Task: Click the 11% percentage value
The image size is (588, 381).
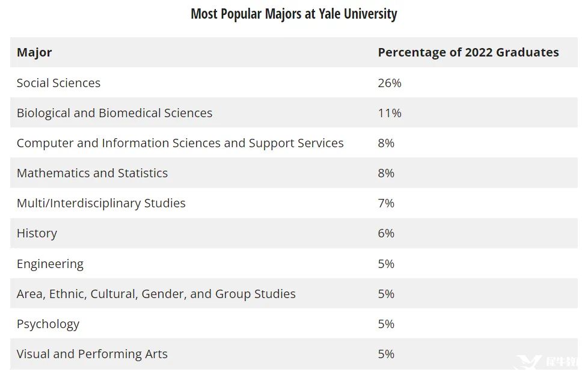Action: point(389,113)
